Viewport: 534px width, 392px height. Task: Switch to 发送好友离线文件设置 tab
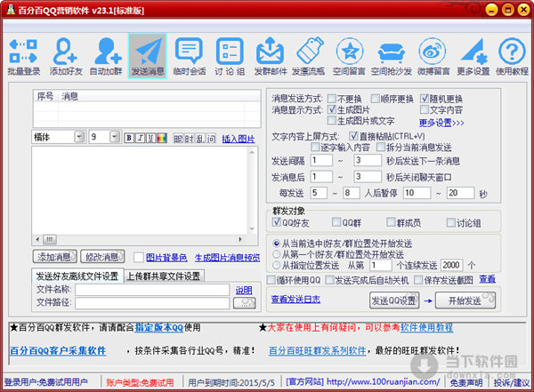(x=77, y=276)
